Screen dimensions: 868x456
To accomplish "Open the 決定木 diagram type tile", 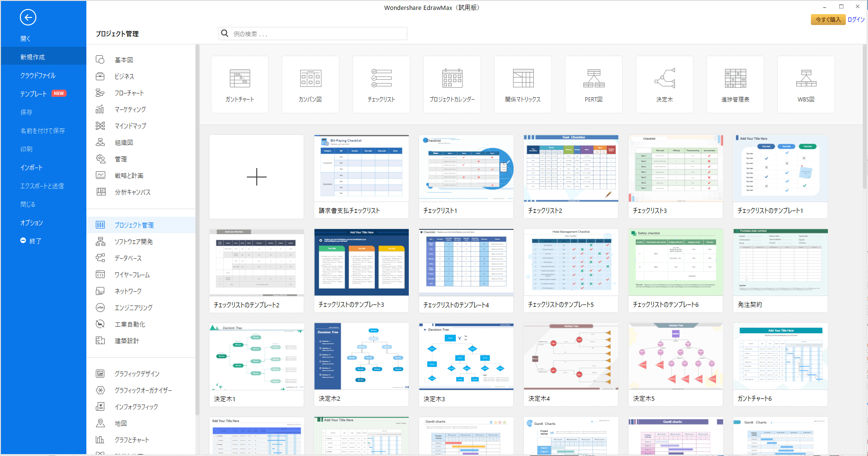I will tap(665, 84).
